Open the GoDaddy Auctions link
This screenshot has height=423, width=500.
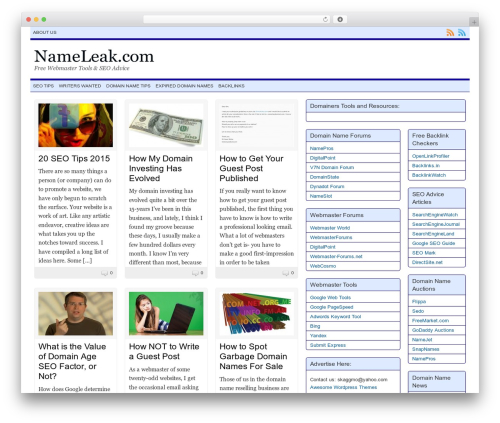[x=433, y=330]
